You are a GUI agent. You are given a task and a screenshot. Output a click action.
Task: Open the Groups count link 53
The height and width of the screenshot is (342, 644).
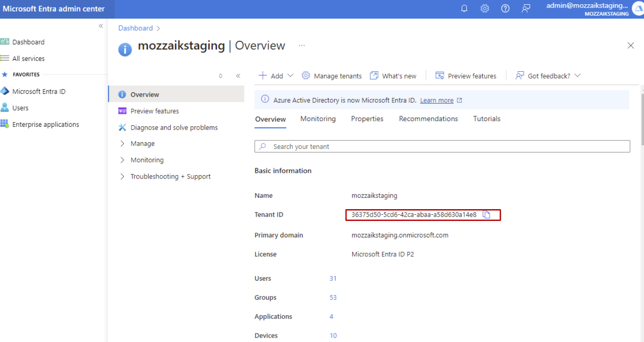(x=333, y=298)
